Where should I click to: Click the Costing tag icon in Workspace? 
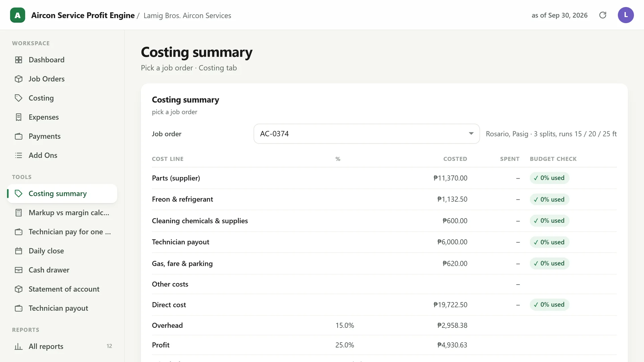(x=19, y=98)
